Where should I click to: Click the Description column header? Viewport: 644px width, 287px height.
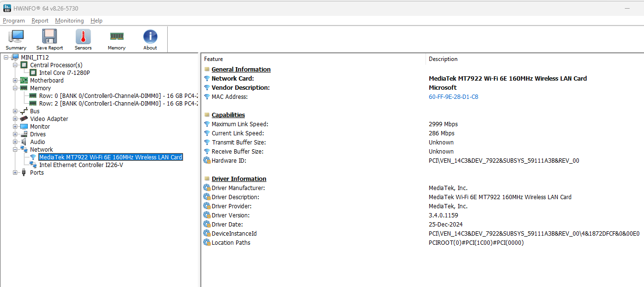click(x=535, y=59)
